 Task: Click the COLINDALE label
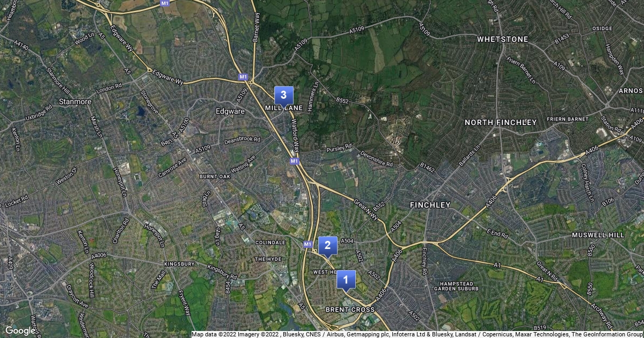click(x=270, y=243)
